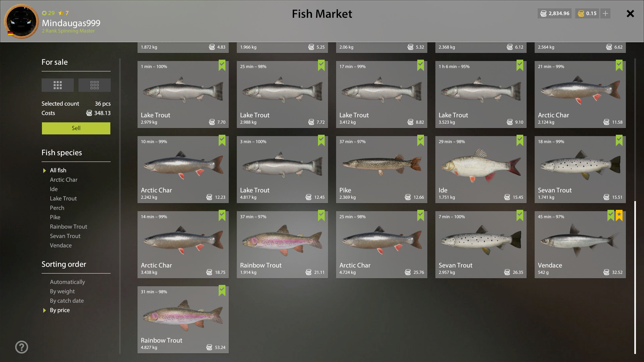The width and height of the screenshot is (644, 362).
Task: Uncheck the Ide 1.751 kg selection mark
Action: pos(520,140)
